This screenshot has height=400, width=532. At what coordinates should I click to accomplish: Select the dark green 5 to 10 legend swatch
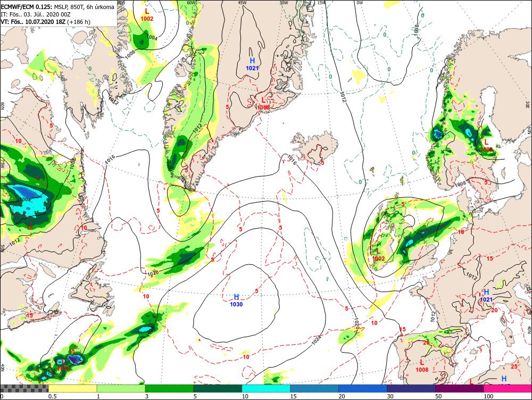click(x=218, y=388)
